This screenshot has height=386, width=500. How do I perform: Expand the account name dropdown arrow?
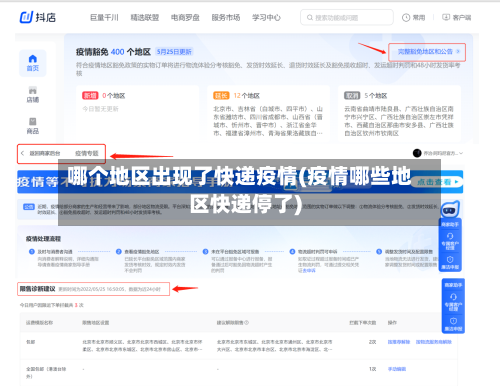[x=461, y=153]
